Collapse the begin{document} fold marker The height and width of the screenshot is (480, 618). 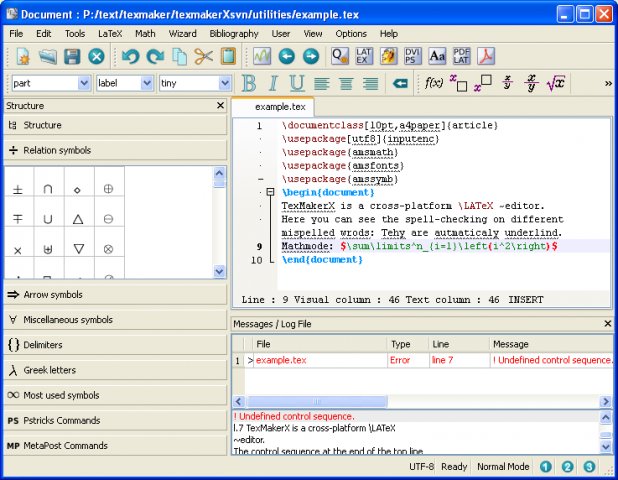tap(269, 191)
